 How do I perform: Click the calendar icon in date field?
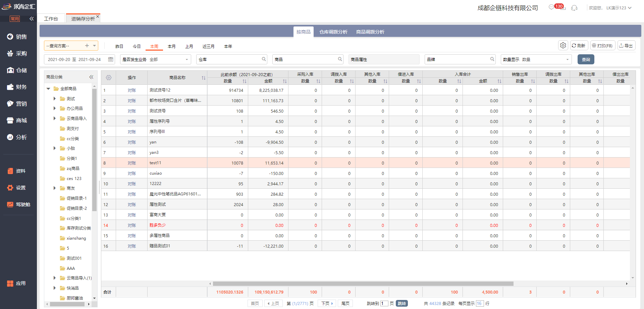pos(111,59)
